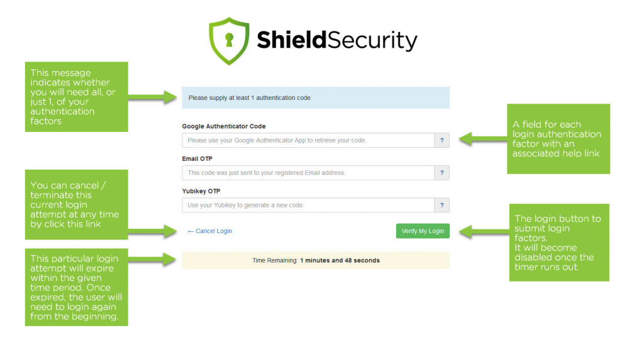Click the Verify My Login button

pos(423,231)
